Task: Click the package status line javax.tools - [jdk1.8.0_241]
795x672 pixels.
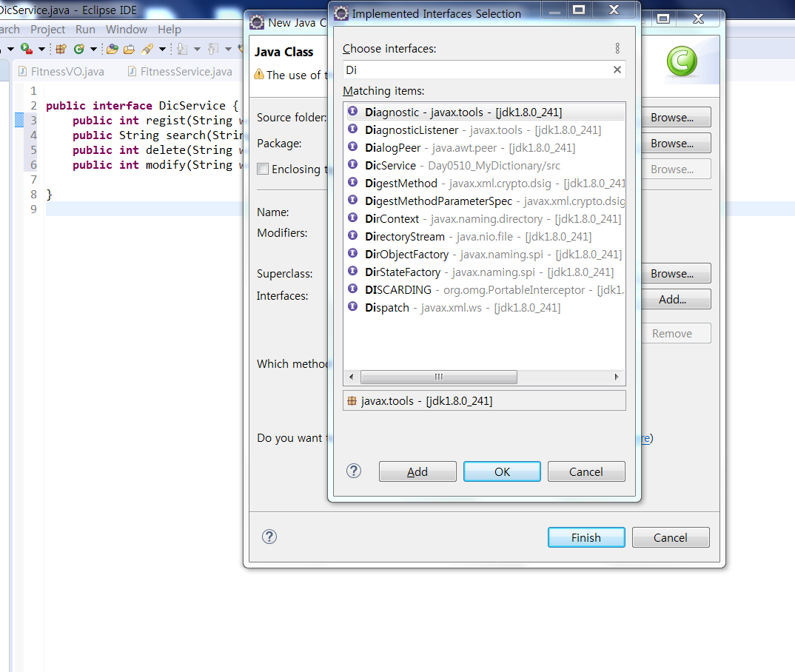Action: (484, 400)
